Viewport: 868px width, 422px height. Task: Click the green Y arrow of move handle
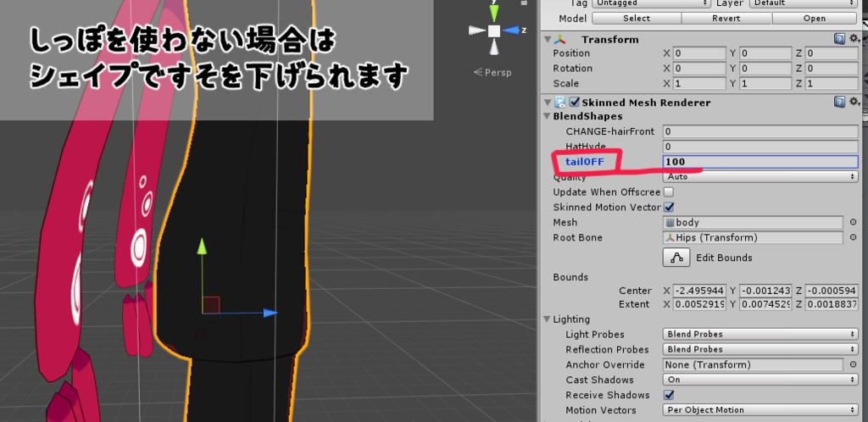pyautogui.click(x=202, y=247)
